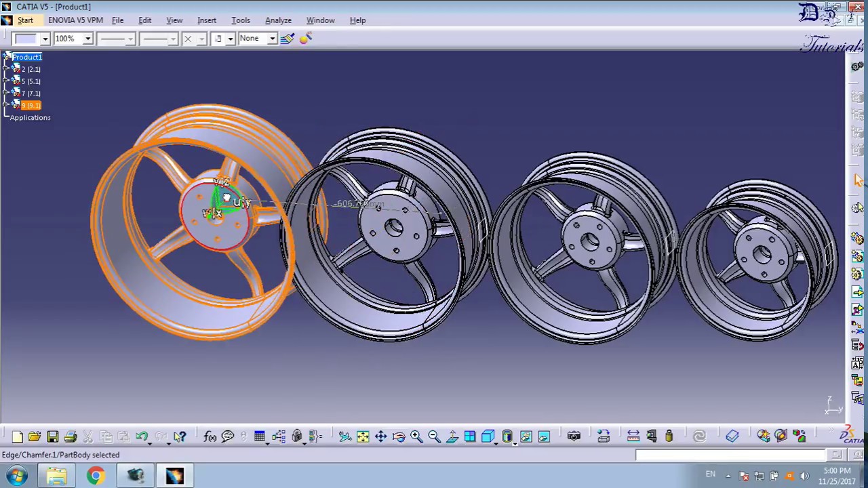
Task: Click the Save floppy disk icon
Action: click(x=52, y=436)
